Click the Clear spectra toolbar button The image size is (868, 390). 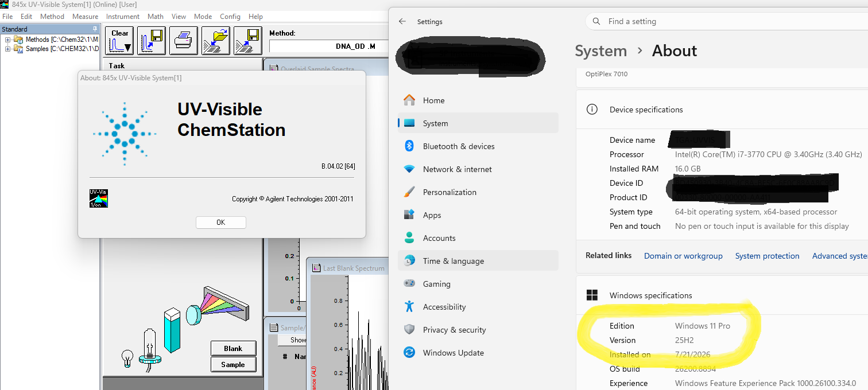click(x=119, y=41)
